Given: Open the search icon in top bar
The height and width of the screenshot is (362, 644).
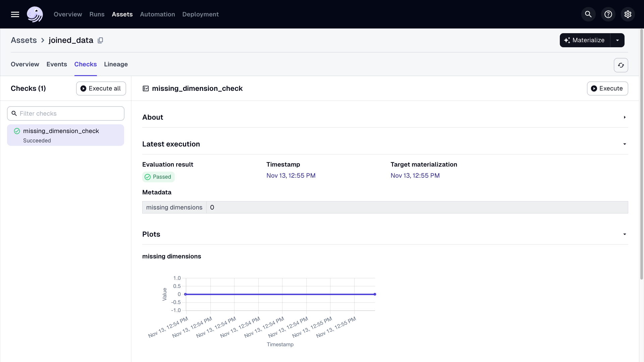Looking at the screenshot, I should pos(588,14).
